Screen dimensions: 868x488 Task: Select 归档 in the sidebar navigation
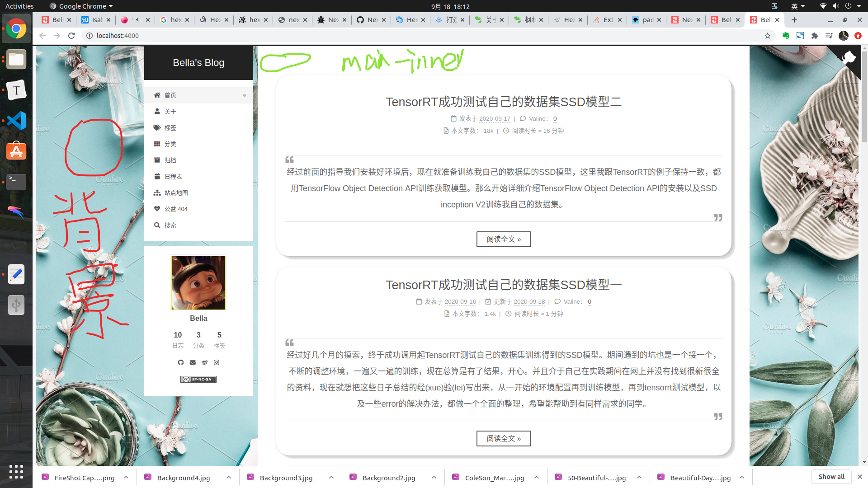170,160
